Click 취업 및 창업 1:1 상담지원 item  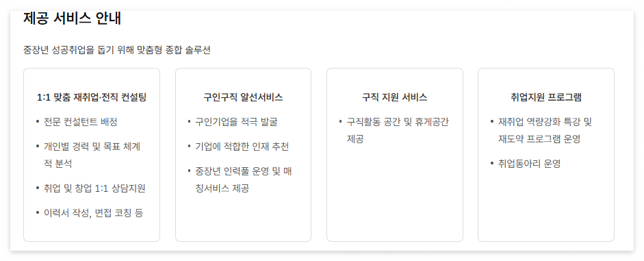coord(94,188)
